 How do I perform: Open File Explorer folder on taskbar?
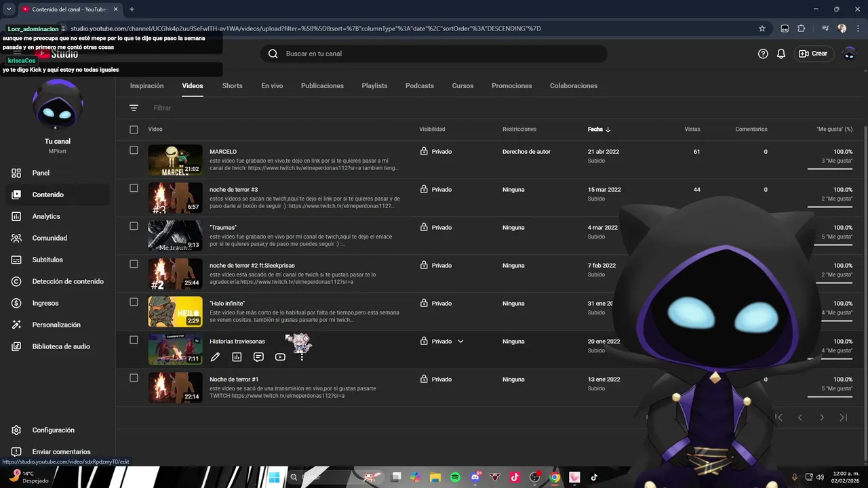[435, 477]
